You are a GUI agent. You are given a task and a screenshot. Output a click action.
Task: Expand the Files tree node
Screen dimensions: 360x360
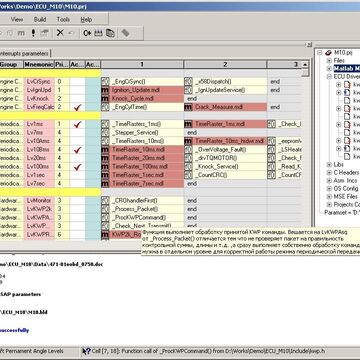(x=329, y=61)
